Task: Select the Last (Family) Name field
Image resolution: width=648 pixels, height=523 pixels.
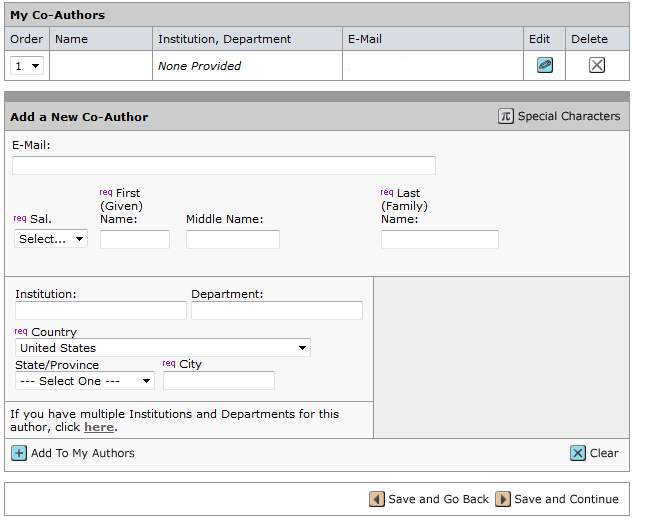Action: pos(439,239)
